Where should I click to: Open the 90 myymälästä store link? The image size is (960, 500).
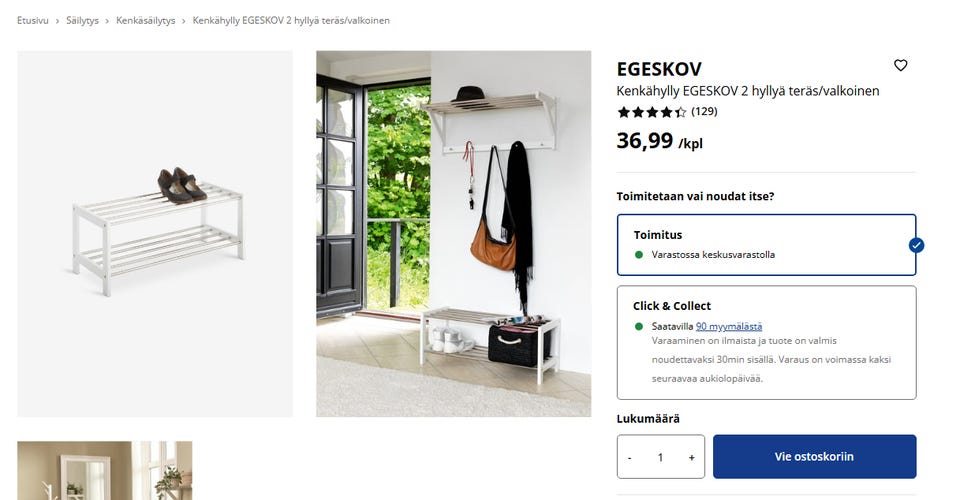point(729,326)
